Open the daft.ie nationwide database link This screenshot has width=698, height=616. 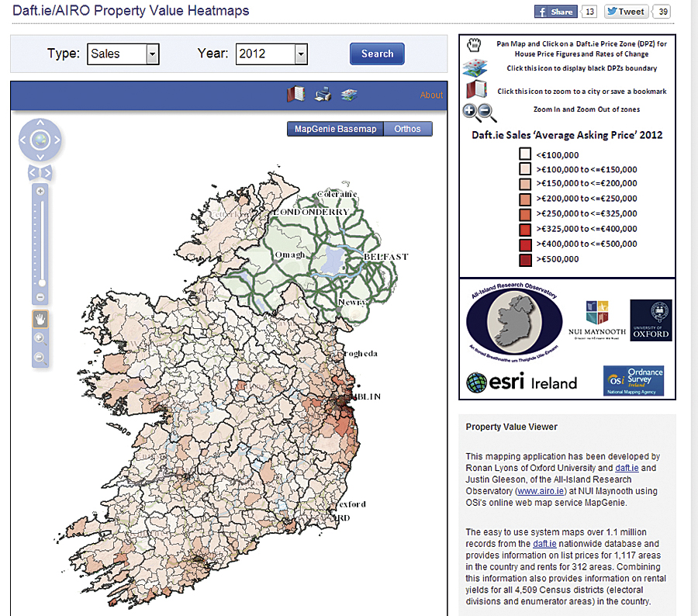tap(544, 544)
